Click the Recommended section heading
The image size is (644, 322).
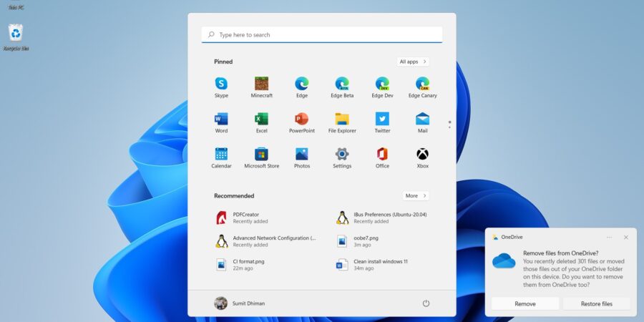pyautogui.click(x=234, y=196)
